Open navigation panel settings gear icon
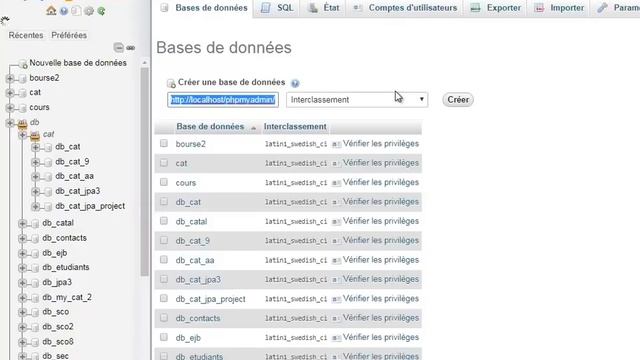This screenshot has width=640, height=360. coord(89,11)
